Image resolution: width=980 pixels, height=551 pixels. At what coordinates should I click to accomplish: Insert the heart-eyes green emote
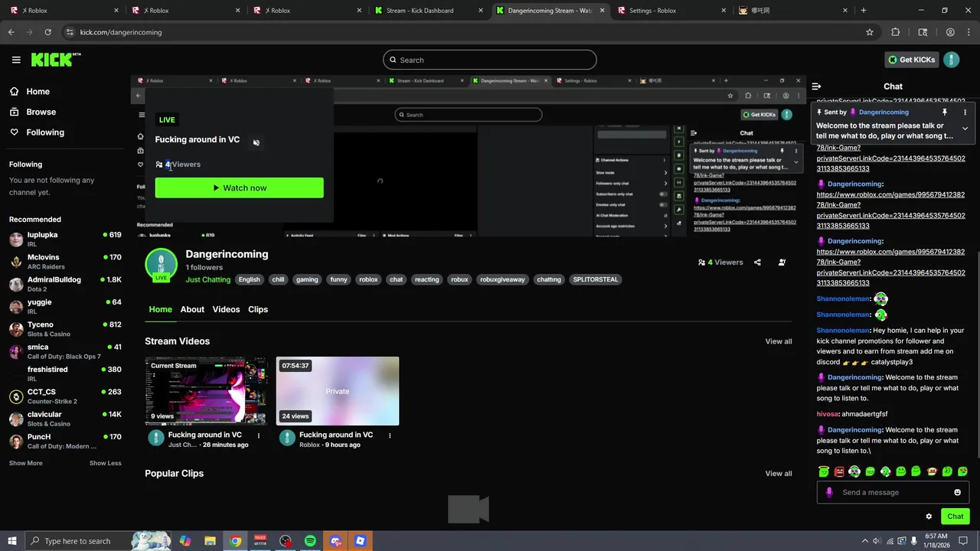pyautogui.click(x=962, y=471)
